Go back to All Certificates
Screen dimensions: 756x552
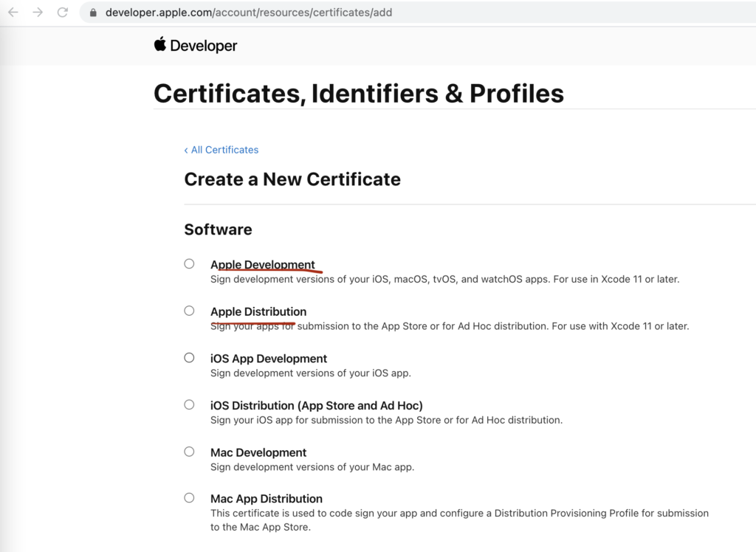[221, 150]
